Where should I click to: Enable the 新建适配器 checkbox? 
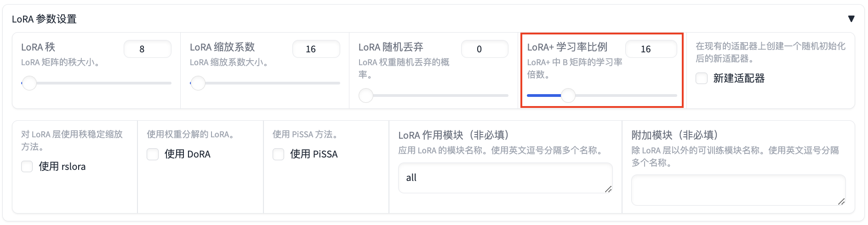702,79
